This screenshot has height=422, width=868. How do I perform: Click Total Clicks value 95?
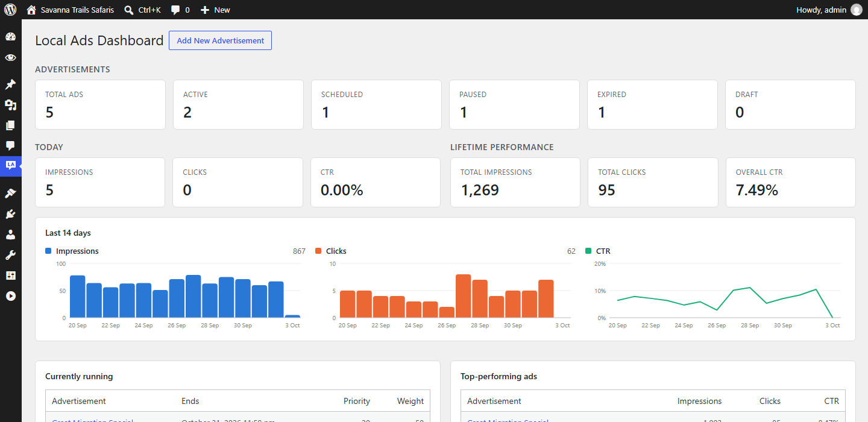(x=606, y=191)
